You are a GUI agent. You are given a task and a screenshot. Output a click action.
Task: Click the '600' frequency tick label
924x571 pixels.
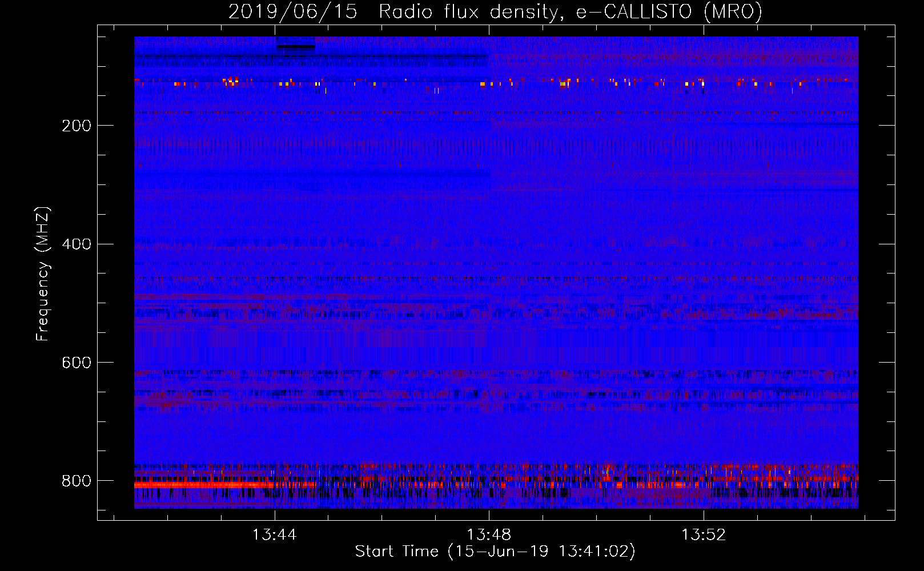tap(77, 363)
